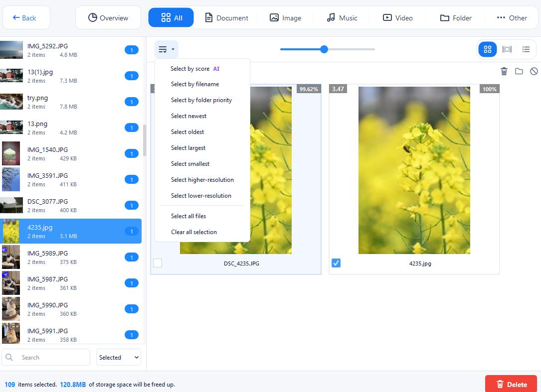Screen dimensions: 541x392
Task: Focus the Search input field
Action: coord(46,357)
